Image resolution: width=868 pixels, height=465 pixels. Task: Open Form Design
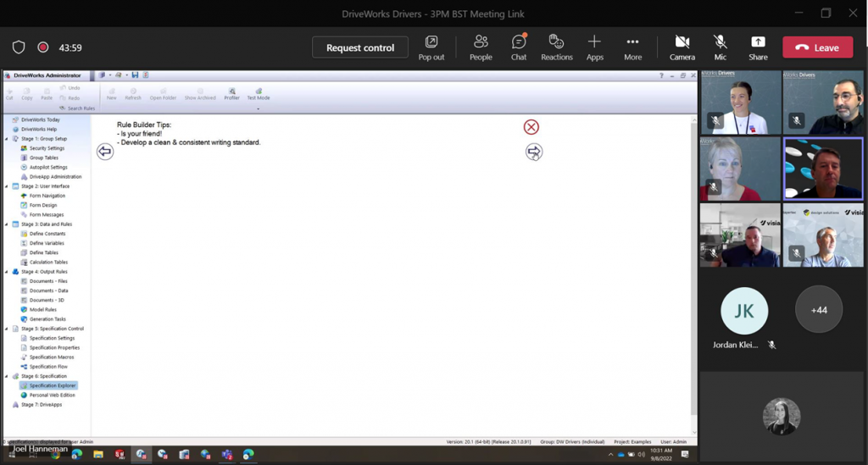[39, 205]
